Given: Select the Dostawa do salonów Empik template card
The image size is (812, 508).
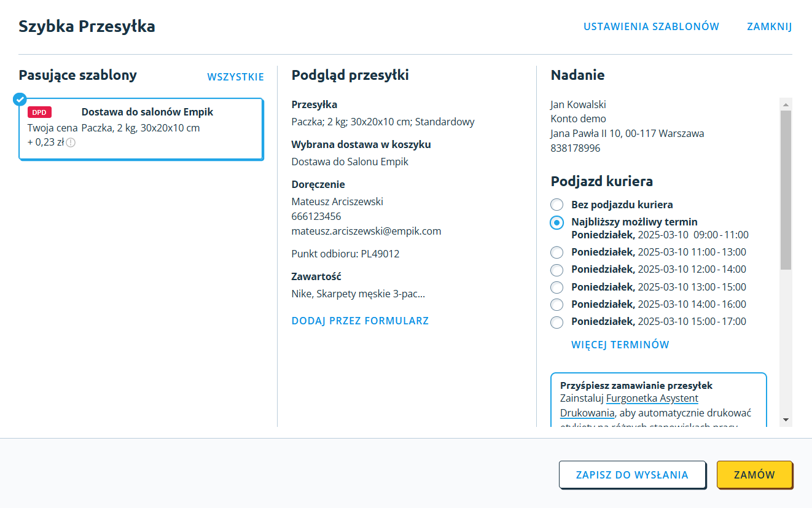Looking at the screenshot, I should (x=141, y=129).
